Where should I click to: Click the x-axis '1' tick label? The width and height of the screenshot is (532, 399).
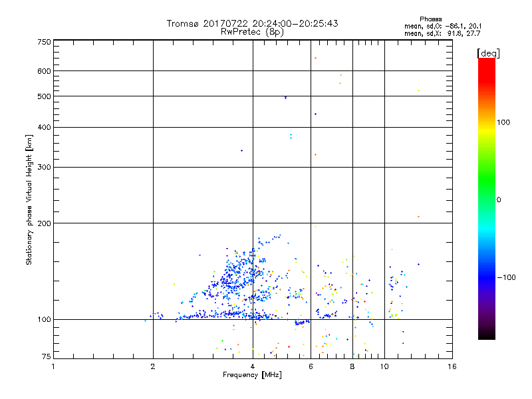(x=53, y=366)
